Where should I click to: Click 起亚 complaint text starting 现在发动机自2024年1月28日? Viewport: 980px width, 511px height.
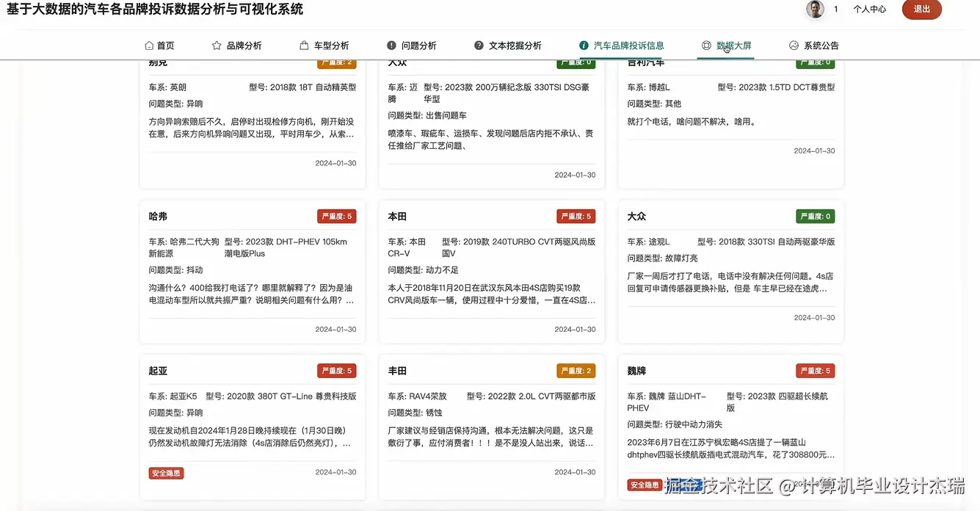click(x=250, y=437)
